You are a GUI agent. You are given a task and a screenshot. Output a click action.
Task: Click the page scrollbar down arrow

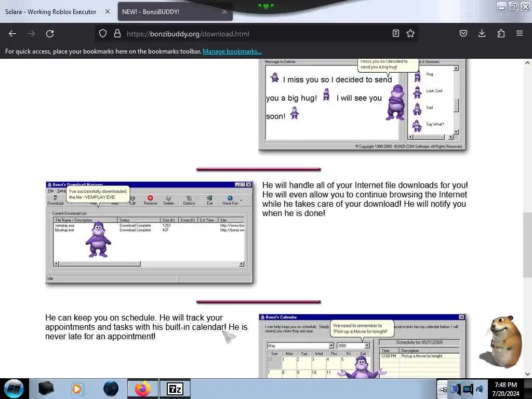(527, 374)
